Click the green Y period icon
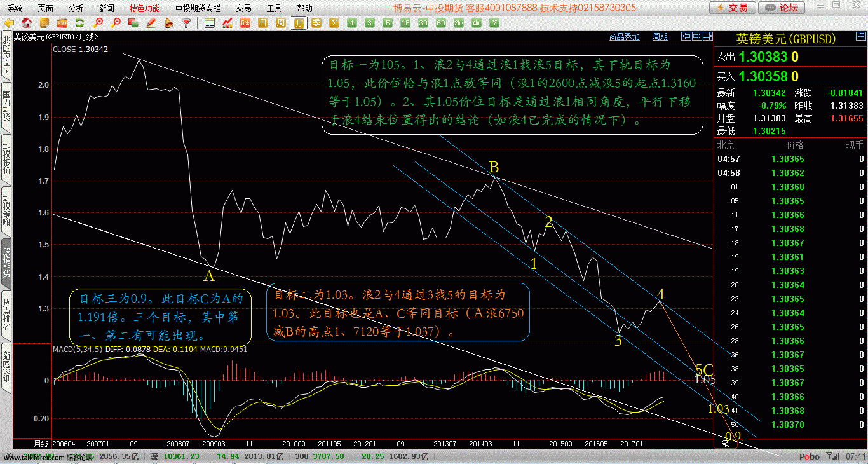Screen dimensions: 868x464 pos(494,23)
